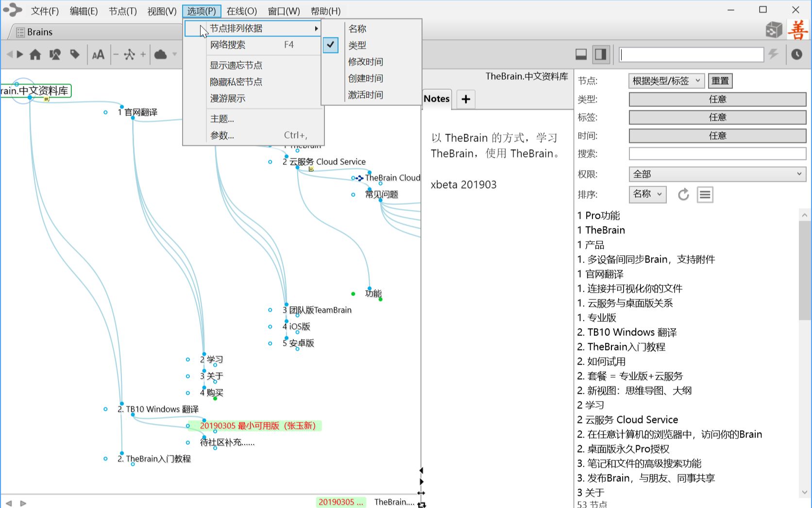Click the TheBrain.... pin at plex bottom
Screen dimensions: 812x508
(x=394, y=502)
